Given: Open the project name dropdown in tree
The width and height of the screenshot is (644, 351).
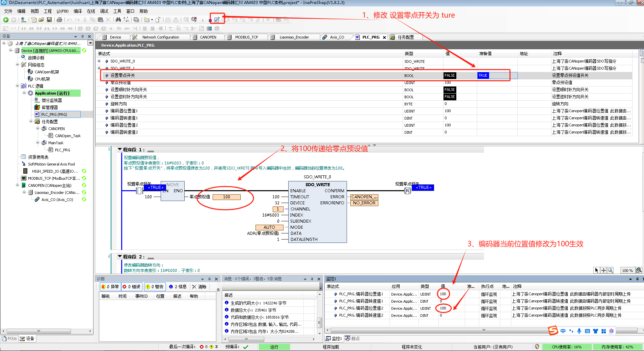Looking at the screenshot, I should pos(90,43).
